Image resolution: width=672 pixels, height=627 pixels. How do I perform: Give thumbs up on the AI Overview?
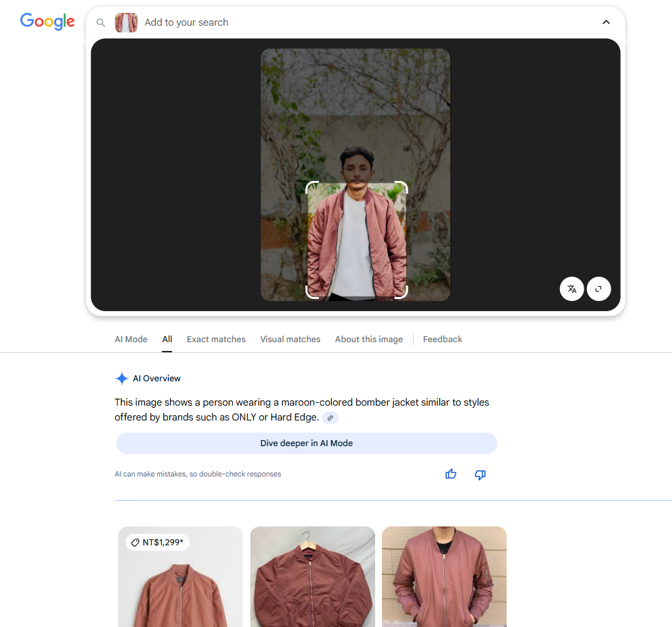(451, 474)
